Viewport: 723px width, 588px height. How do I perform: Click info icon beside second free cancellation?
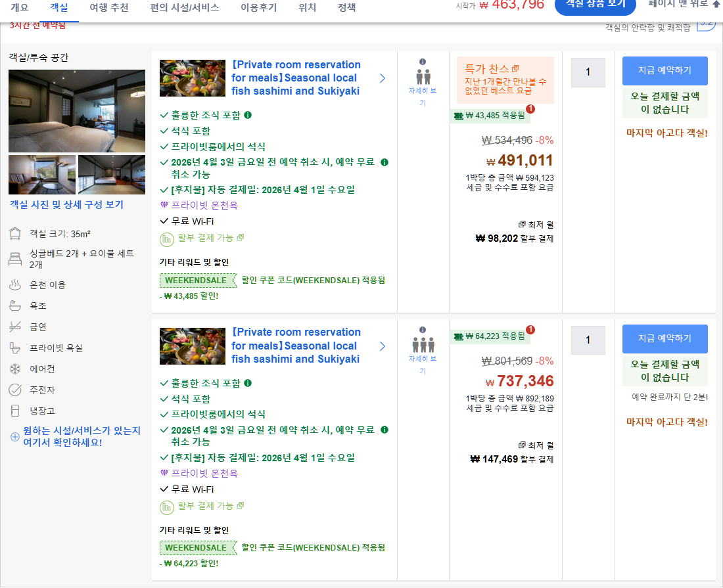(x=385, y=430)
